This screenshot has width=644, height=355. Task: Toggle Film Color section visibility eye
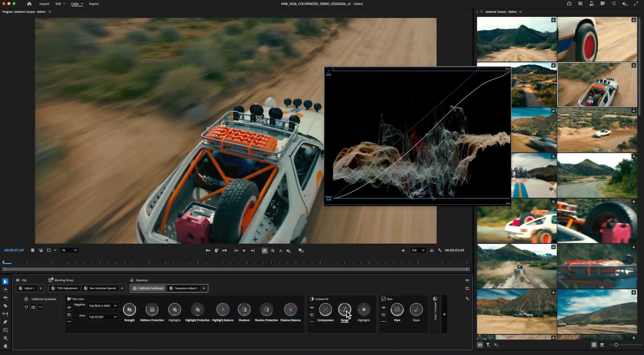click(x=69, y=307)
